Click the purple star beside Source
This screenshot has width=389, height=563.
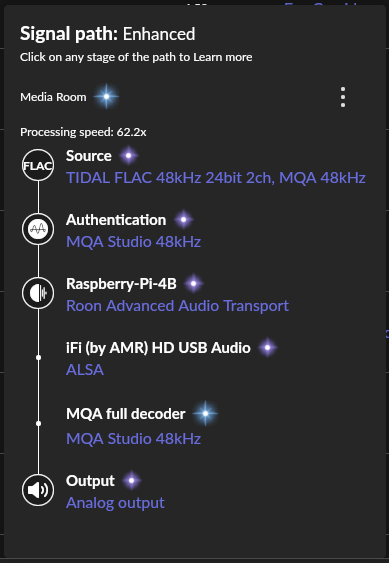129,156
